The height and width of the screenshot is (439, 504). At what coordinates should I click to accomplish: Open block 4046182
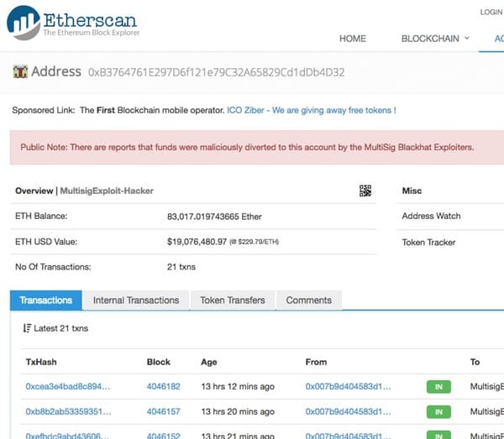(x=163, y=386)
